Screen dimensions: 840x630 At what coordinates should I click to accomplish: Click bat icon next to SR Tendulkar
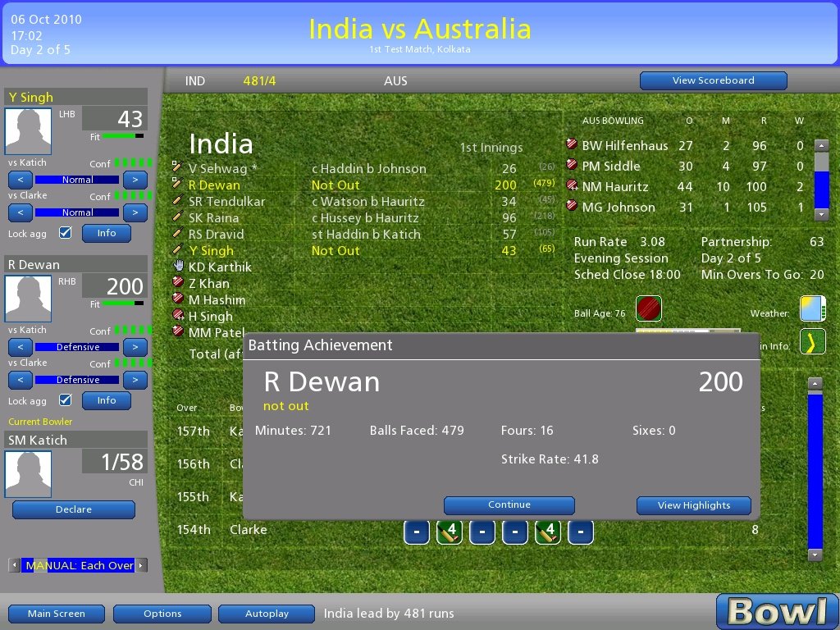[x=178, y=200]
